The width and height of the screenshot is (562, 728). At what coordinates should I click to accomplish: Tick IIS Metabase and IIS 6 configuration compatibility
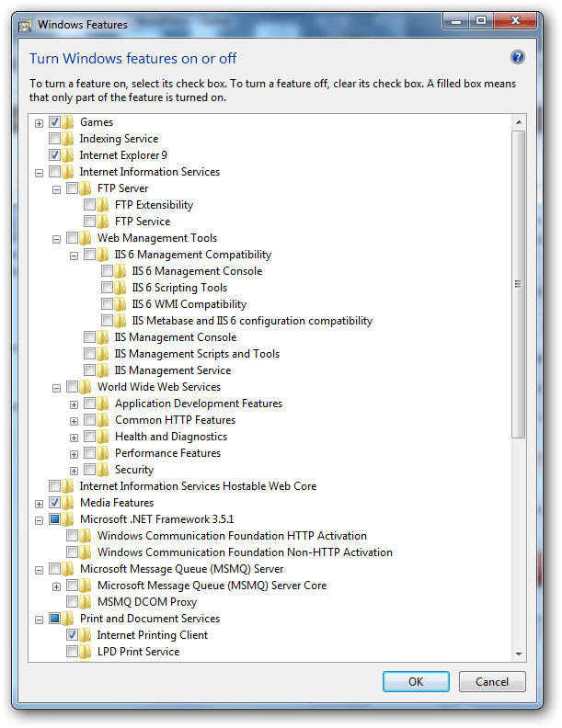coord(108,321)
